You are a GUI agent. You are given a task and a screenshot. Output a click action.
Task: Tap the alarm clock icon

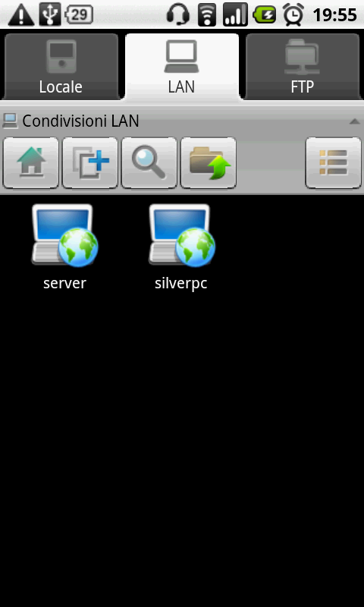(293, 15)
